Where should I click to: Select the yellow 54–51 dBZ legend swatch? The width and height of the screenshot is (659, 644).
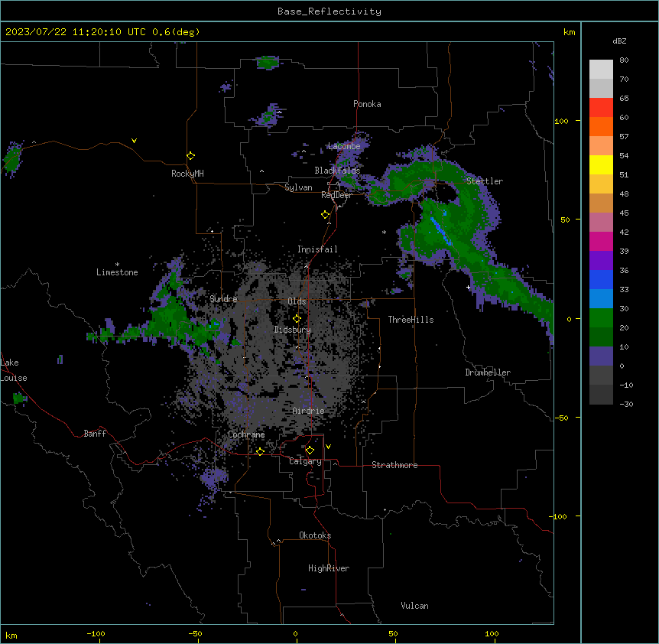tap(601, 164)
